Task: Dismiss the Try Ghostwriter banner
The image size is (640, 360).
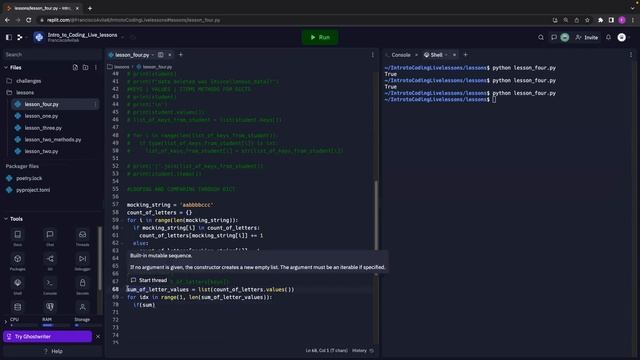Action: click(x=98, y=336)
